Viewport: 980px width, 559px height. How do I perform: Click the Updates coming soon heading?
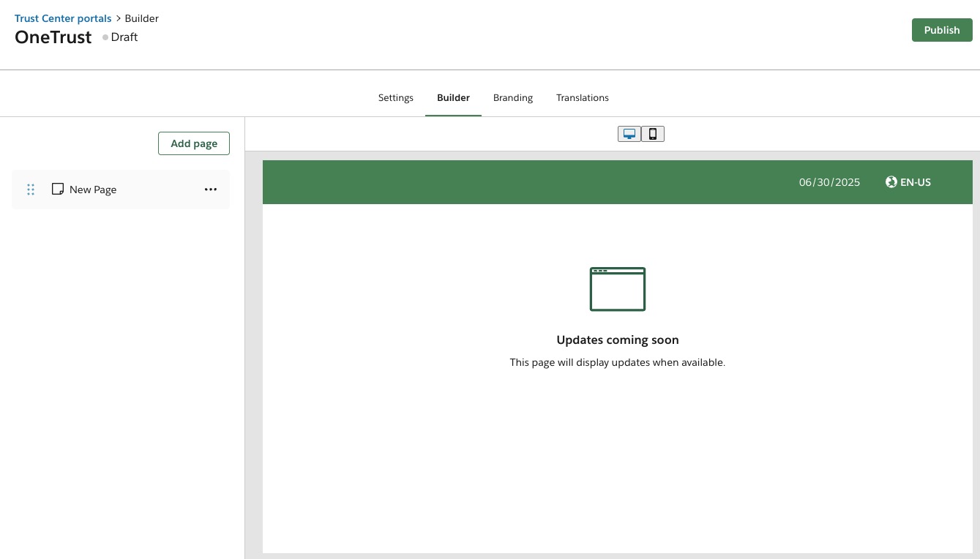[x=618, y=339]
